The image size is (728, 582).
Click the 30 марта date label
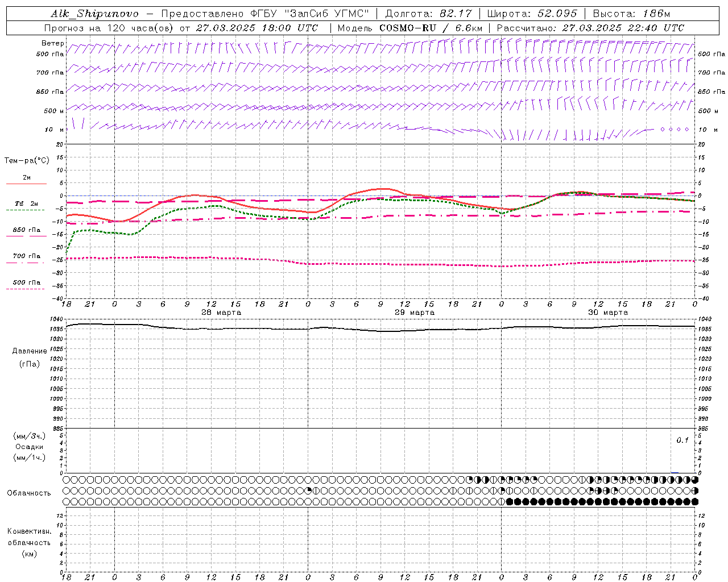point(608,313)
